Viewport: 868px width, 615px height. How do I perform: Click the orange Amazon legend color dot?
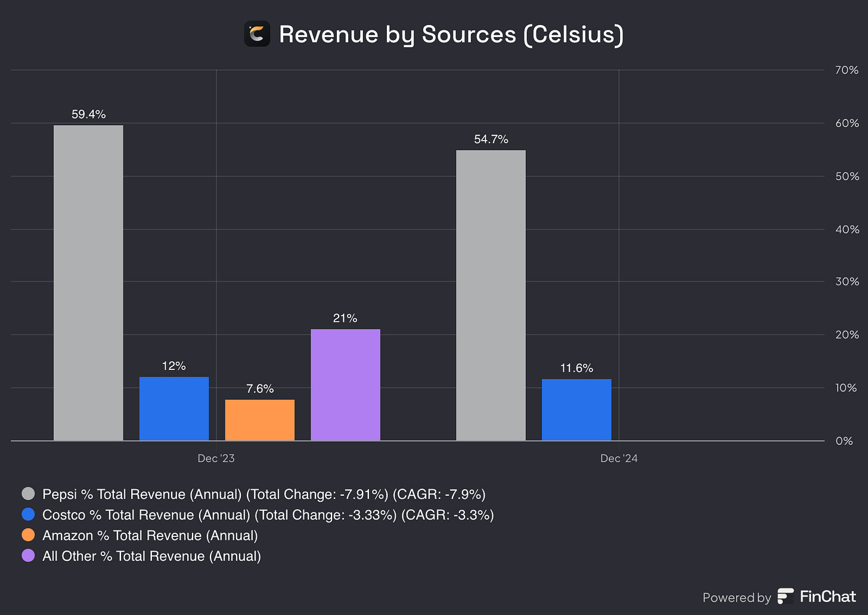point(28,535)
